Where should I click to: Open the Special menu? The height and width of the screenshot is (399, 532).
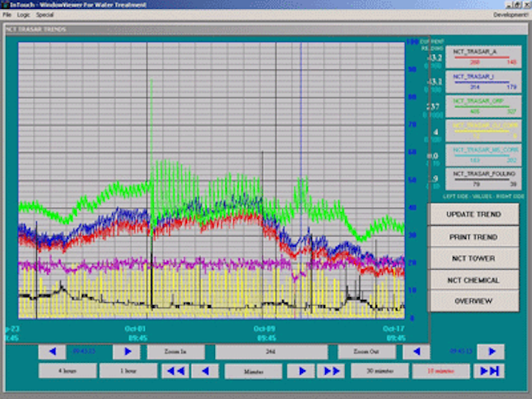[x=45, y=15]
